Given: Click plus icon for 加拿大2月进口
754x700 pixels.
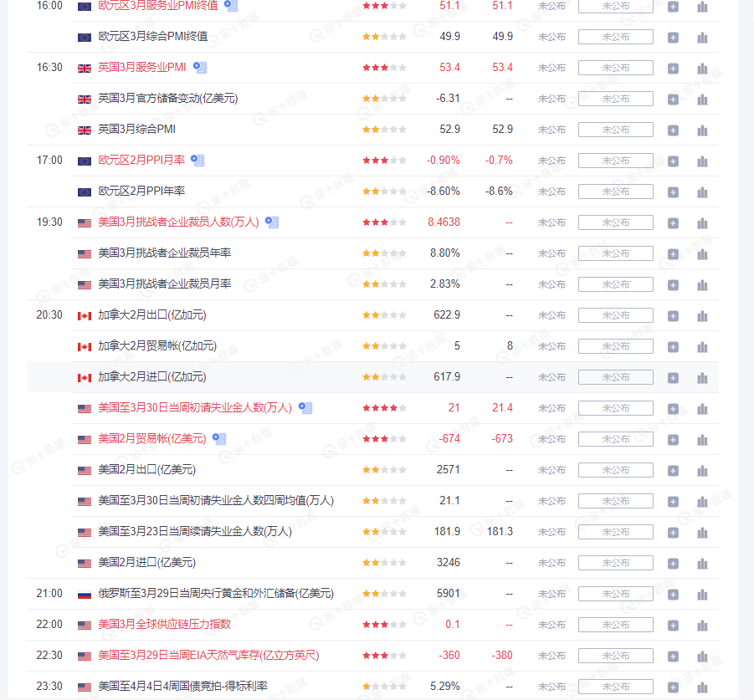Looking at the screenshot, I should [673, 378].
